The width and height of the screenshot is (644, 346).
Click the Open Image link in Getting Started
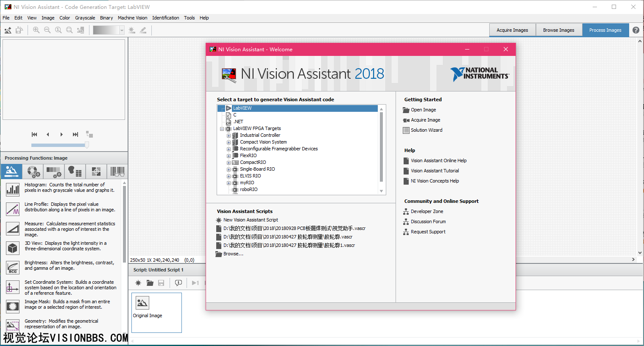(x=423, y=110)
